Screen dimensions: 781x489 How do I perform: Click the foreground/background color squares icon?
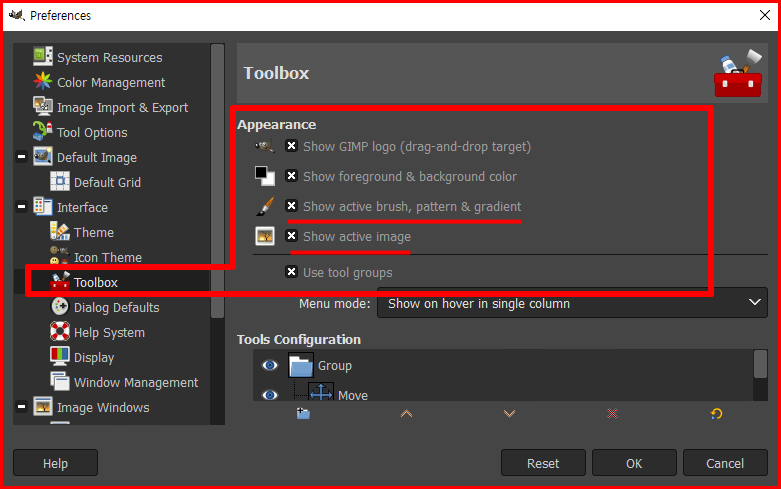(264, 176)
